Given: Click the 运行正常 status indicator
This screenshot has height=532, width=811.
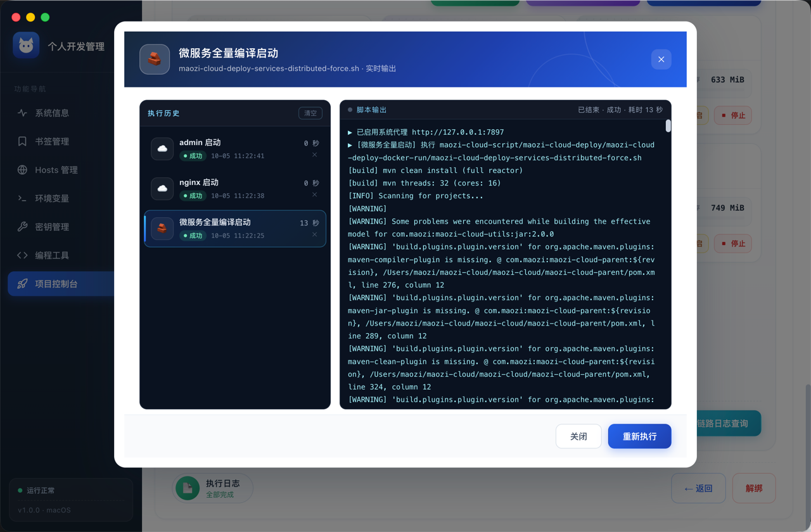Looking at the screenshot, I should tap(36, 490).
